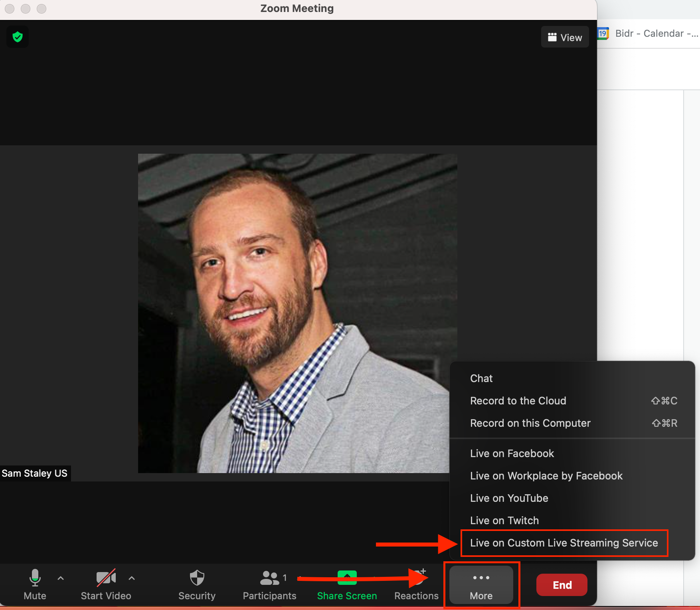Open the Security shield menu

coord(197,585)
